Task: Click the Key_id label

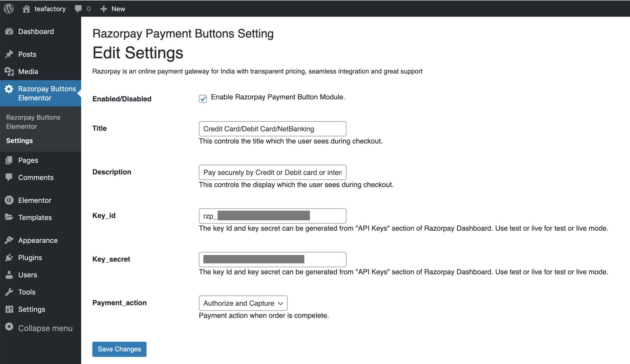Action: click(x=104, y=215)
